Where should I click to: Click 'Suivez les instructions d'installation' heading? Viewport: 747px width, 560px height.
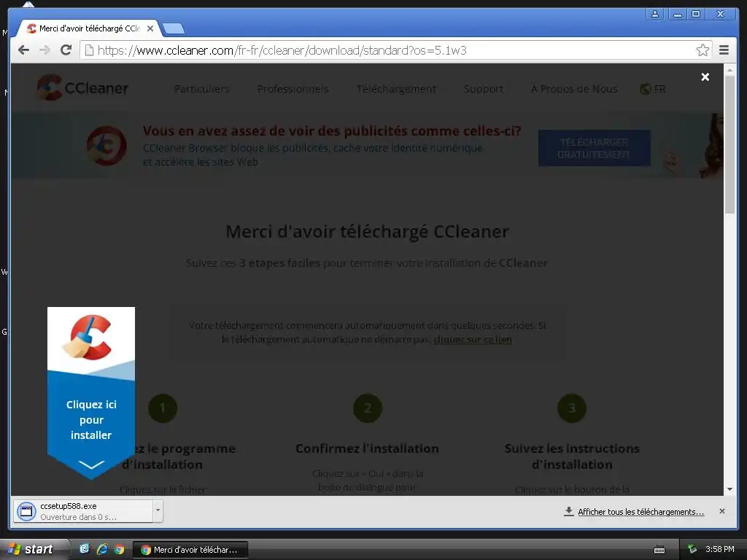coord(572,456)
